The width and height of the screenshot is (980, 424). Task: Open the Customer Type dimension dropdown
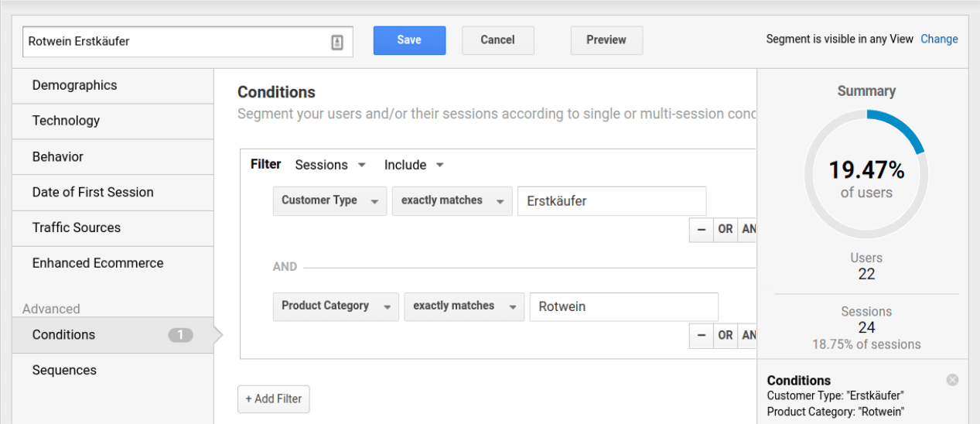tap(330, 200)
